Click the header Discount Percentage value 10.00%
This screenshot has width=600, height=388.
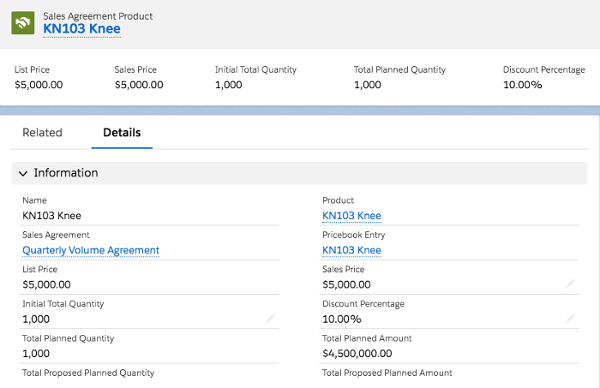pos(522,85)
